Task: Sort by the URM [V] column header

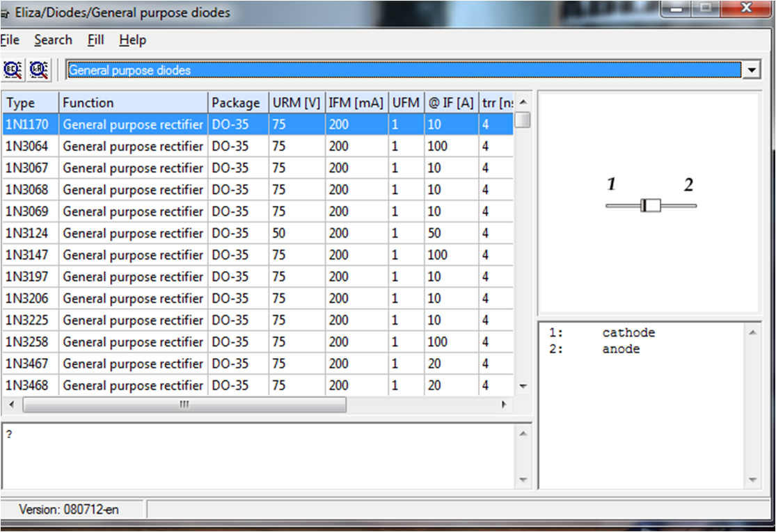Action: (297, 103)
